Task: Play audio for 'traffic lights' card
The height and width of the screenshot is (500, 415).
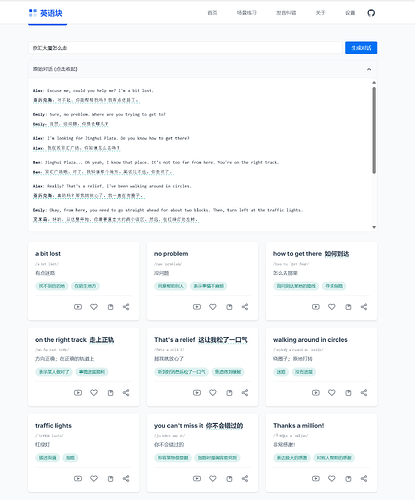Action: point(78,479)
